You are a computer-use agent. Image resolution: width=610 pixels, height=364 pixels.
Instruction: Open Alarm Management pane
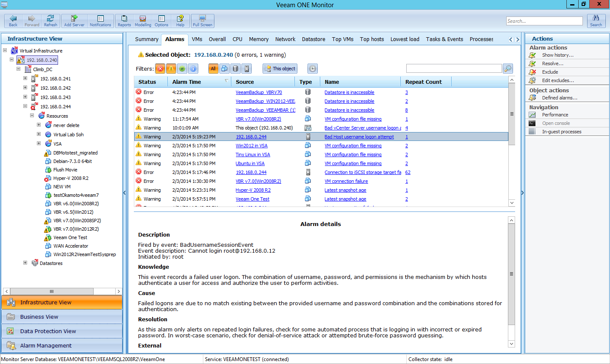click(x=62, y=346)
